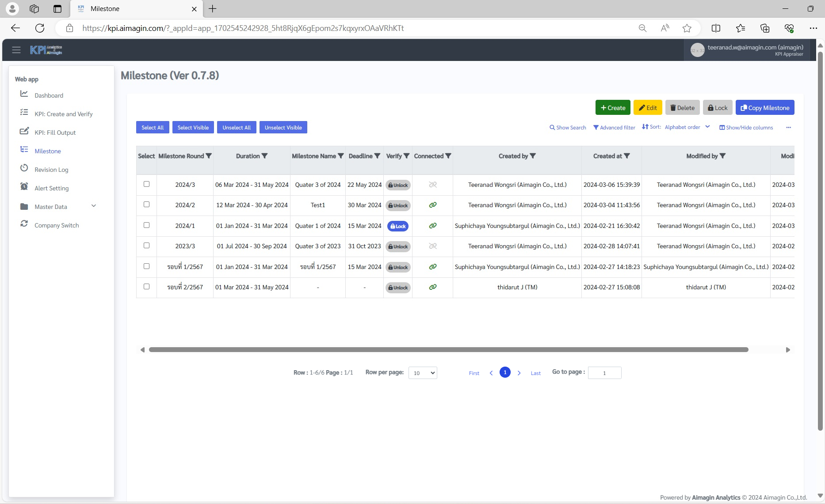This screenshot has width=825, height=504.
Task: Open the Sort Alphabet order dropdown
Action: click(x=687, y=127)
